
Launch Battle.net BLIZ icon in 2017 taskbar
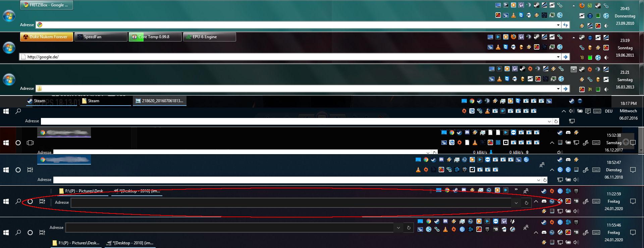(x=498, y=142)
